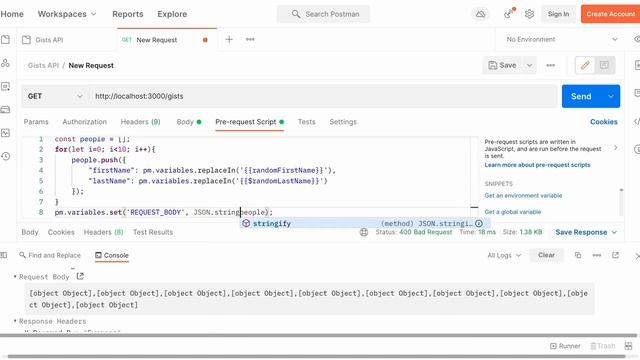640x360 pixels.
Task: Open the Headers (9) request tab
Action: [140, 122]
